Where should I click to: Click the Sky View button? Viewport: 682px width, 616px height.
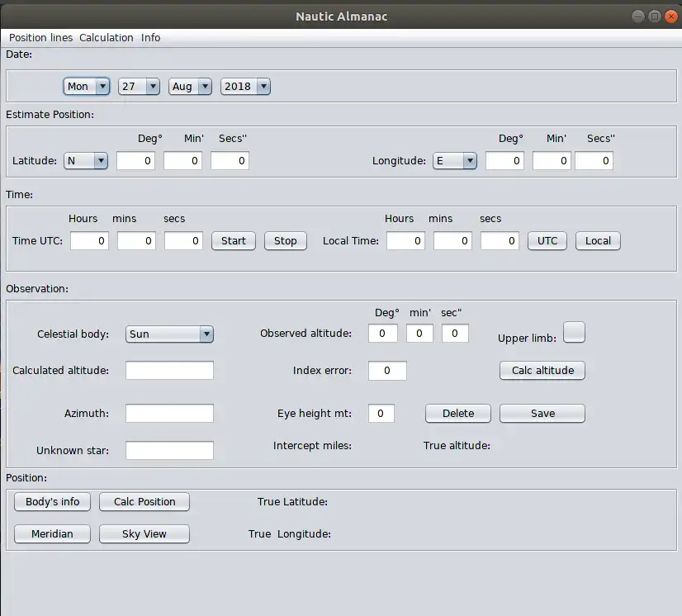[x=144, y=534]
